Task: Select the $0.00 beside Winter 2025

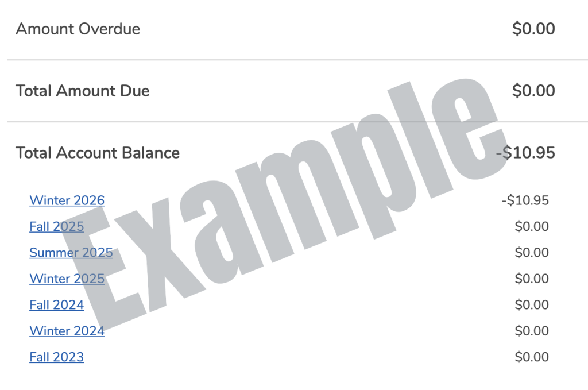Action: point(532,279)
